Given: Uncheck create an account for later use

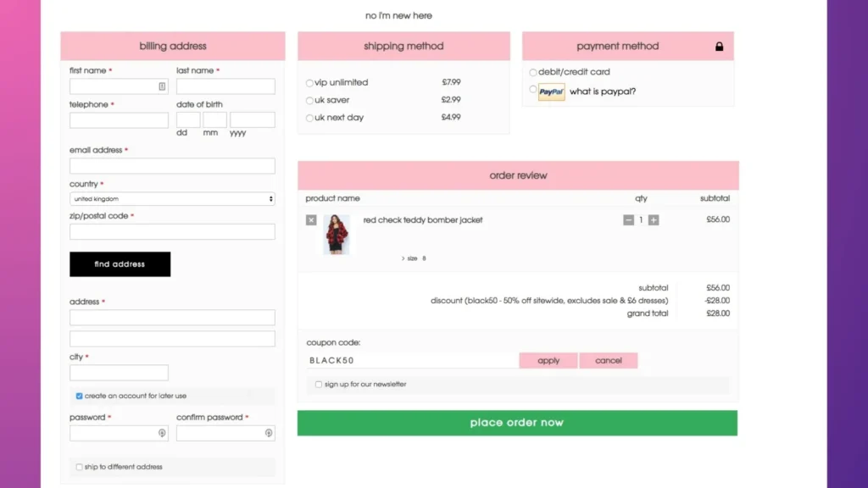Looking at the screenshot, I should click(x=77, y=396).
